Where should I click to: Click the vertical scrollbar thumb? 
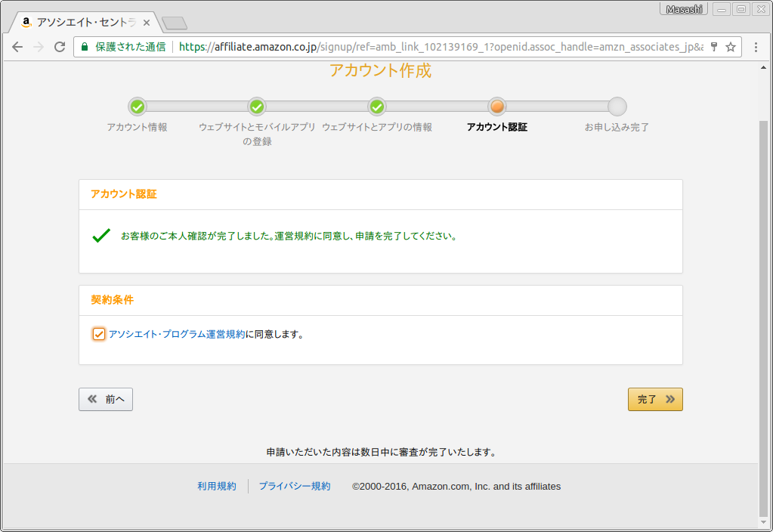pyautogui.click(x=764, y=317)
